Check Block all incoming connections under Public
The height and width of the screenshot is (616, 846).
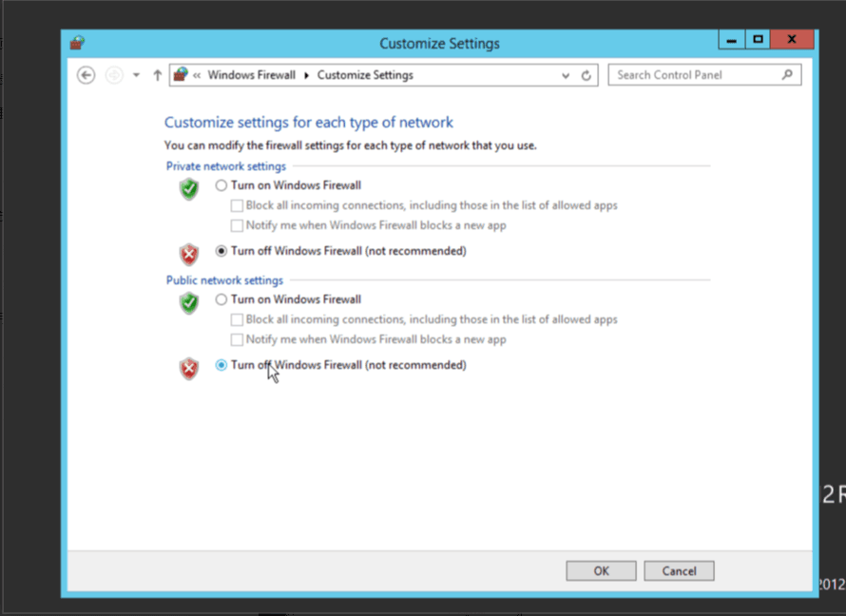[237, 319]
